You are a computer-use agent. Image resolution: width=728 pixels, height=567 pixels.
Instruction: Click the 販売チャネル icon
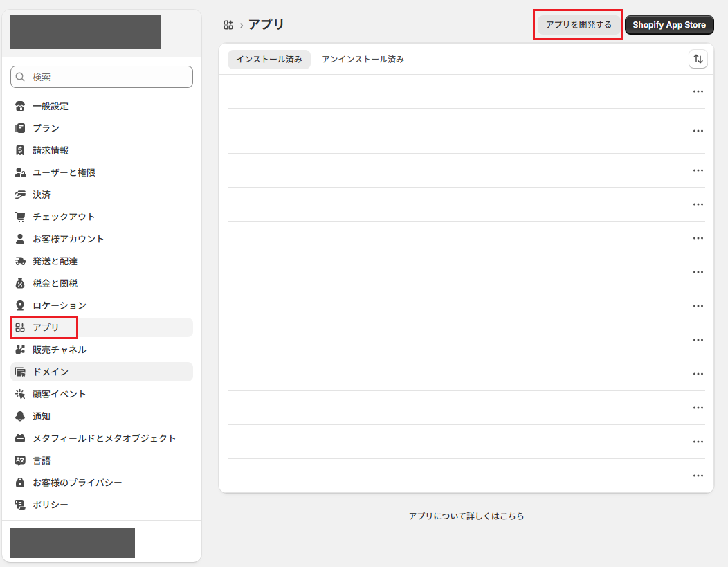point(20,350)
